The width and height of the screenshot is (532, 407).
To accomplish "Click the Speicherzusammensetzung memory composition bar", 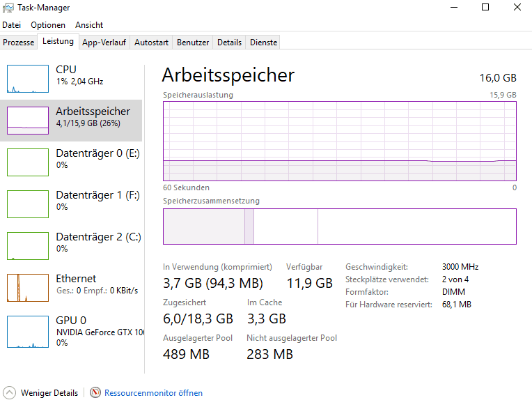I will pos(340,226).
